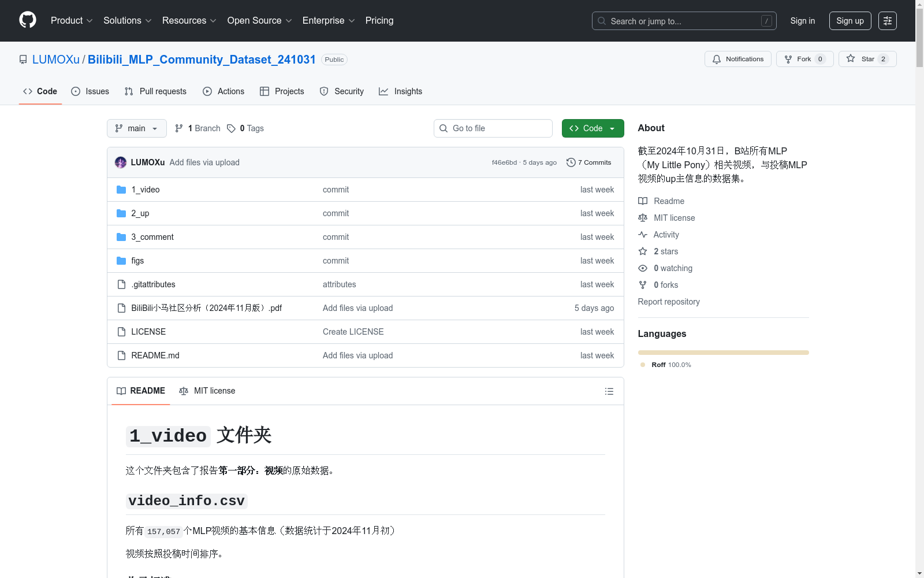Expand the Enterprise menu

329,20
